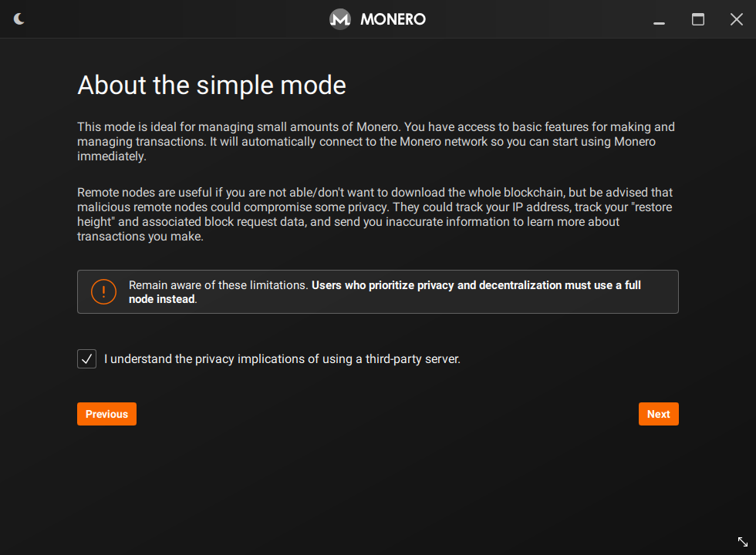The width and height of the screenshot is (756, 555).
Task: Click the Monero logo in title bar
Action: [x=340, y=19]
